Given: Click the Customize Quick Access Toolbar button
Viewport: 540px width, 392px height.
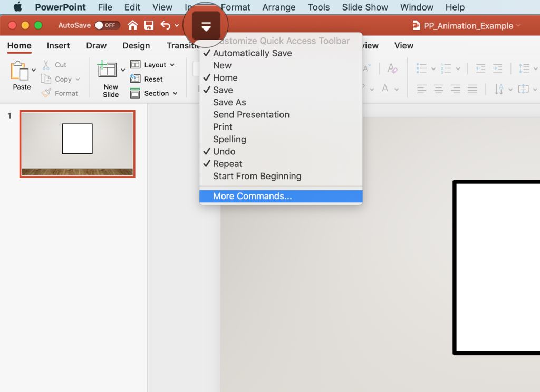Looking at the screenshot, I should pyautogui.click(x=206, y=26).
